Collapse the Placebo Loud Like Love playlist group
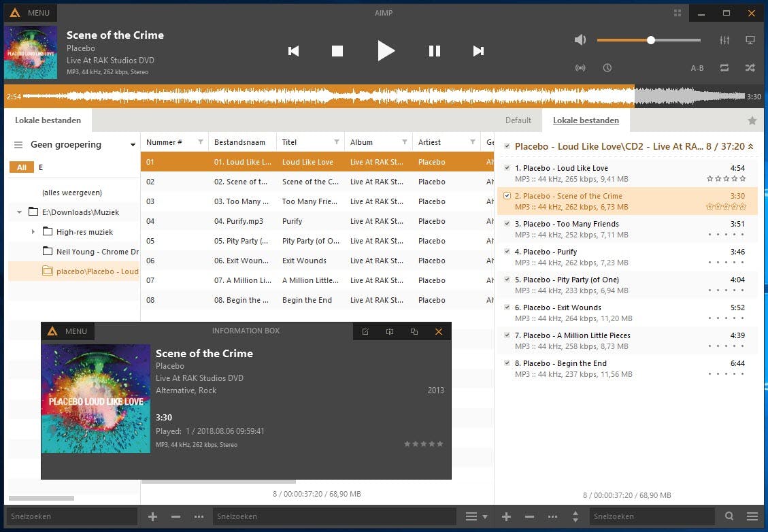768x532 pixels. coord(750,146)
